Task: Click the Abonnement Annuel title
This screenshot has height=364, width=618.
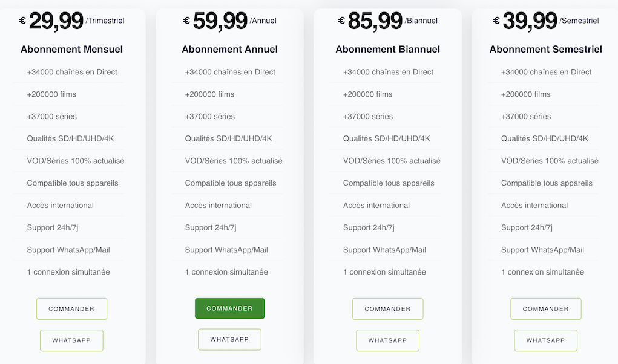Action: pos(229,50)
